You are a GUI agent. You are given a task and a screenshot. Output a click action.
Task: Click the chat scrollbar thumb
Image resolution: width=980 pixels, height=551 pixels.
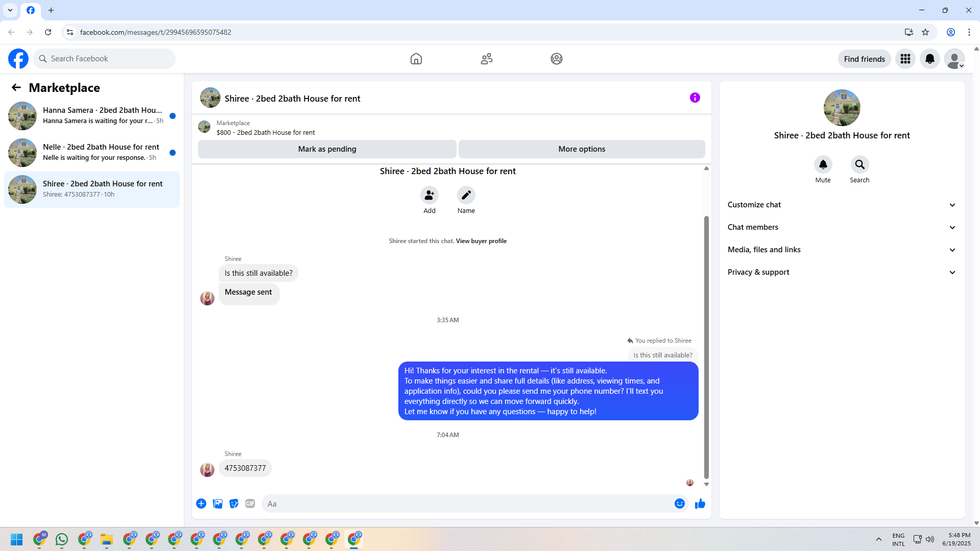(706, 347)
